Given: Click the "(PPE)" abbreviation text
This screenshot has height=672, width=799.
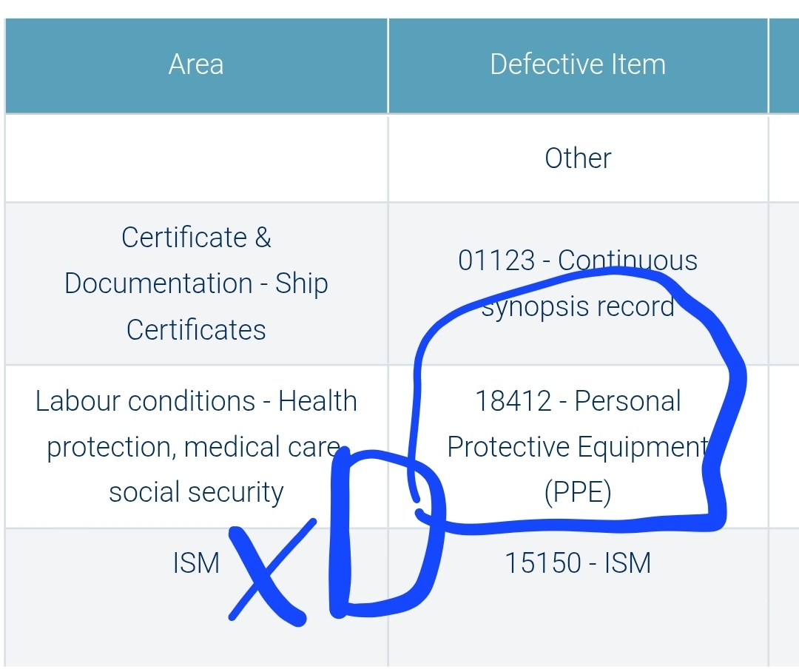Looking at the screenshot, I should [578, 493].
